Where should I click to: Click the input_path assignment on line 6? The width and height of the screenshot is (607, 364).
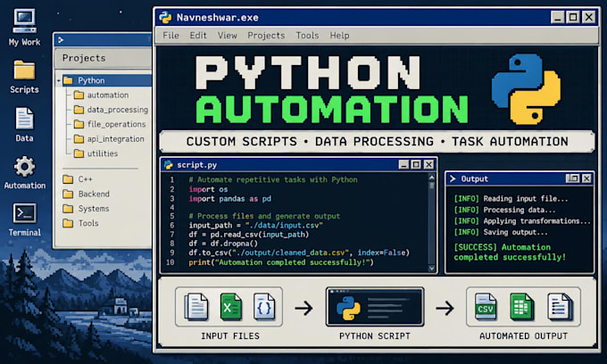[x=256, y=226]
